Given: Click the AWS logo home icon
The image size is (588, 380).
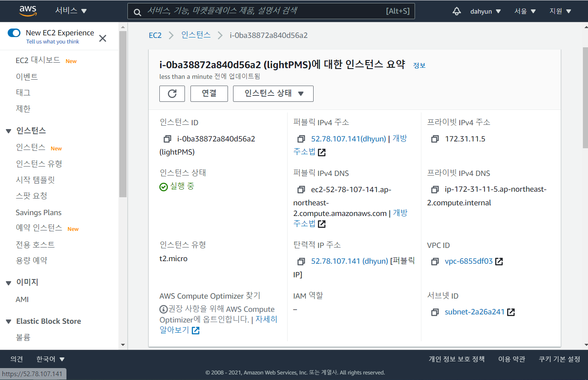Looking at the screenshot, I should (28, 11).
